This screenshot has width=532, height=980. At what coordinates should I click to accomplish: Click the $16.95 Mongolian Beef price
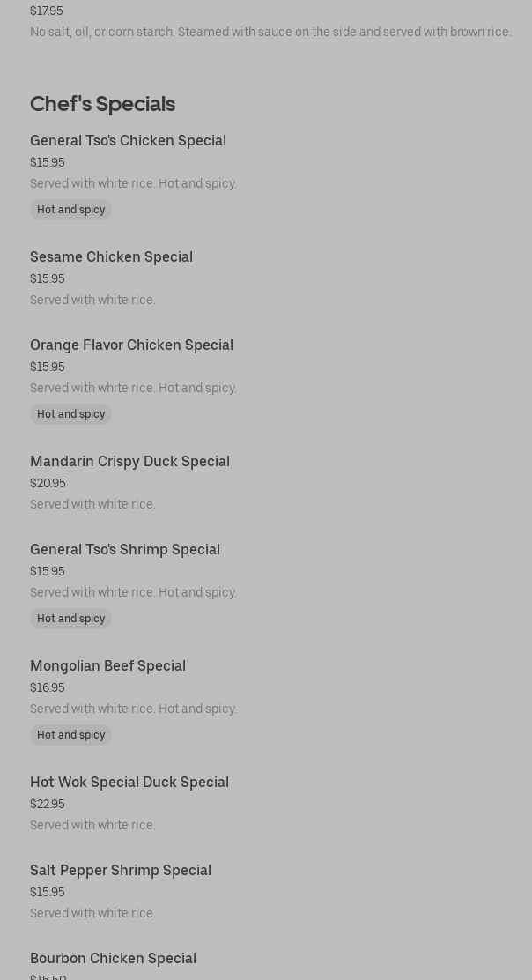(48, 688)
